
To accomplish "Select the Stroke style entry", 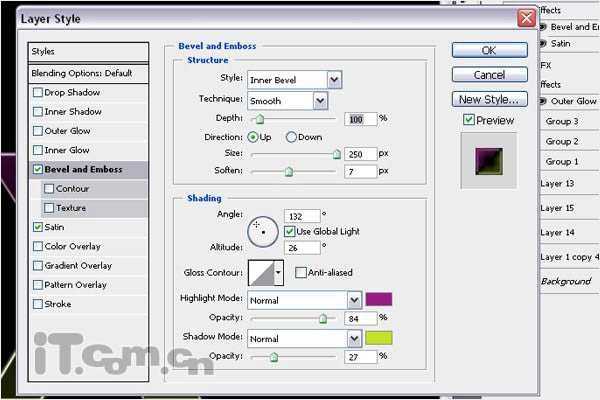I will [58, 304].
